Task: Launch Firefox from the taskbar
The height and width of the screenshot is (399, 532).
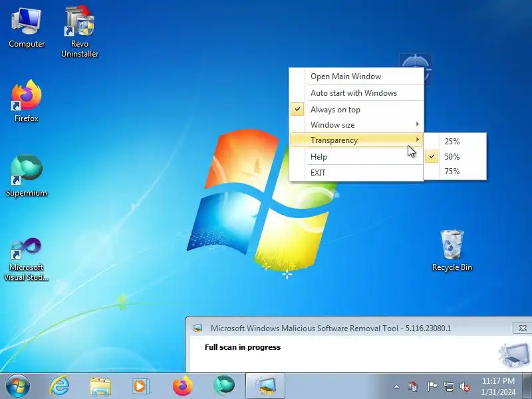Action: [182, 386]
